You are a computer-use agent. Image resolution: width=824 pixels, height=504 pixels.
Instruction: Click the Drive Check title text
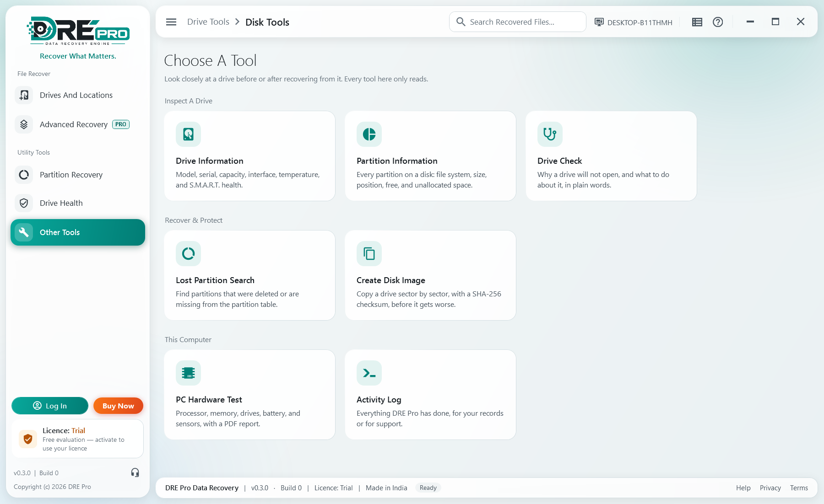click(559, 161)
